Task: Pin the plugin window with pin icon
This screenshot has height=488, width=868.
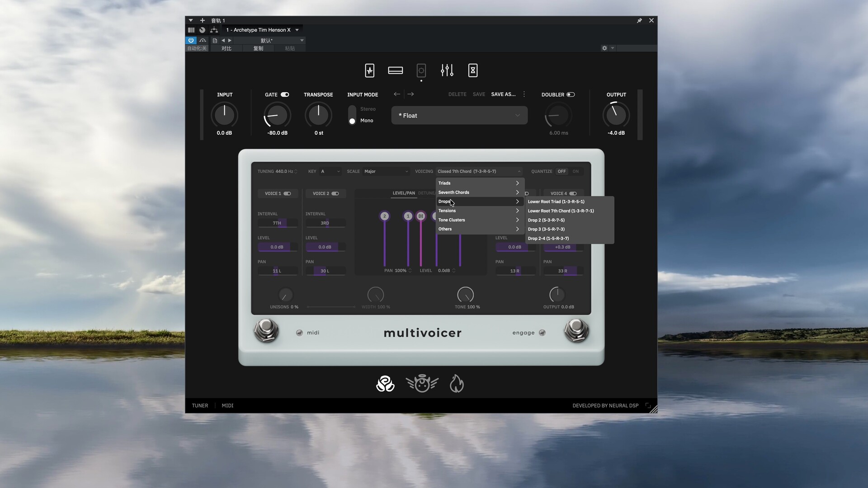Action: (x=639, y=20)
